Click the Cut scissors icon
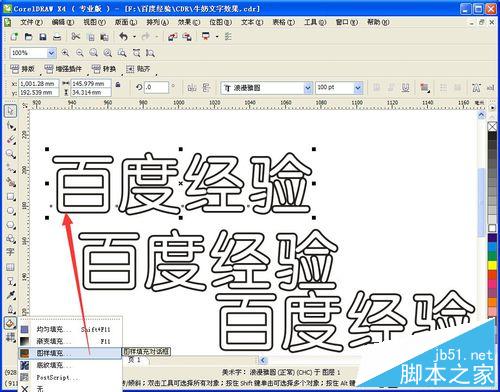500x392 pixels. 76,36
